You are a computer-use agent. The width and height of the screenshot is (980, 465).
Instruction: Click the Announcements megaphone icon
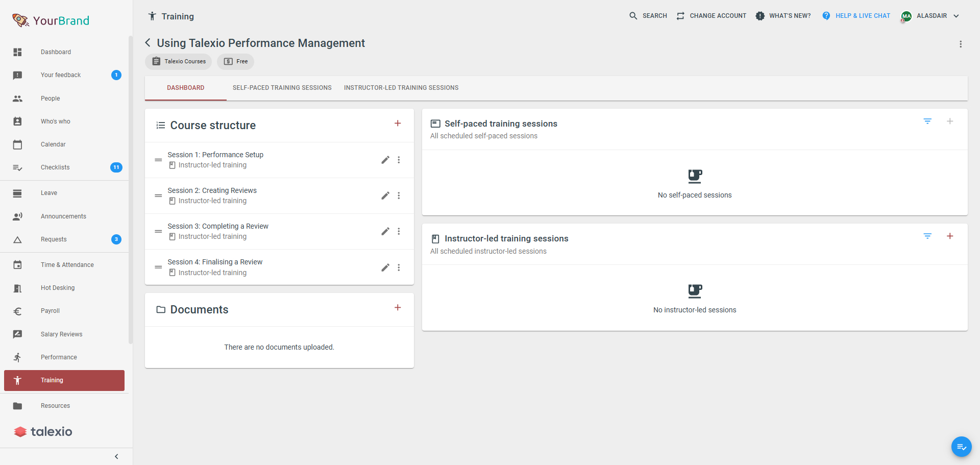17,216
